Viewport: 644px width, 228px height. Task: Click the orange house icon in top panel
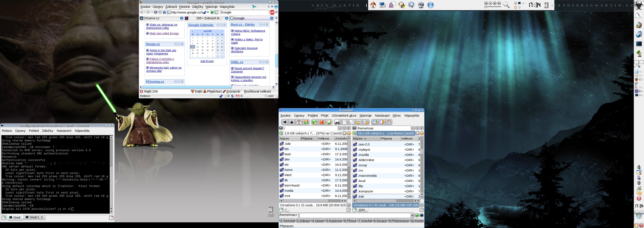pos(373,5)
